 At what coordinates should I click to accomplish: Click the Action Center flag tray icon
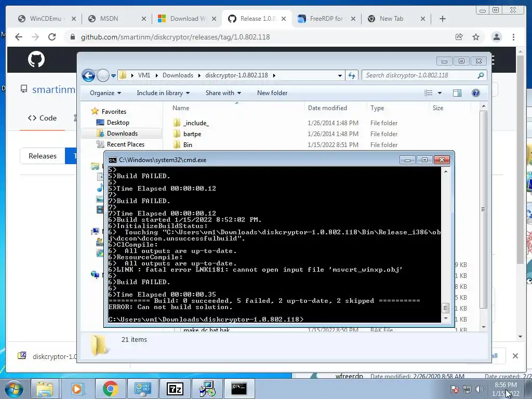point(455,389)
